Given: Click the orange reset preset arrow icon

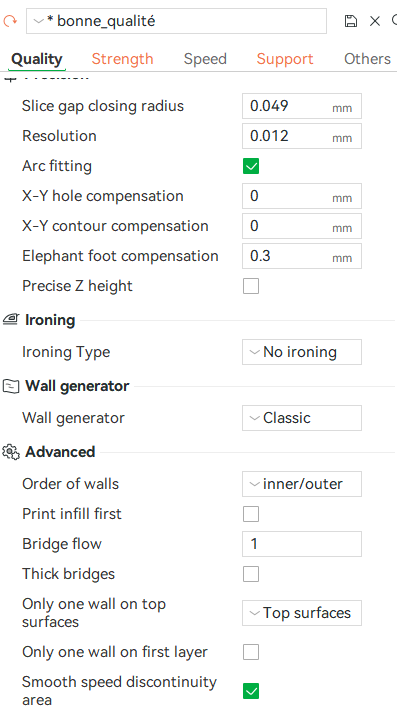Looking at the screenshot, I should click(10, 21).
